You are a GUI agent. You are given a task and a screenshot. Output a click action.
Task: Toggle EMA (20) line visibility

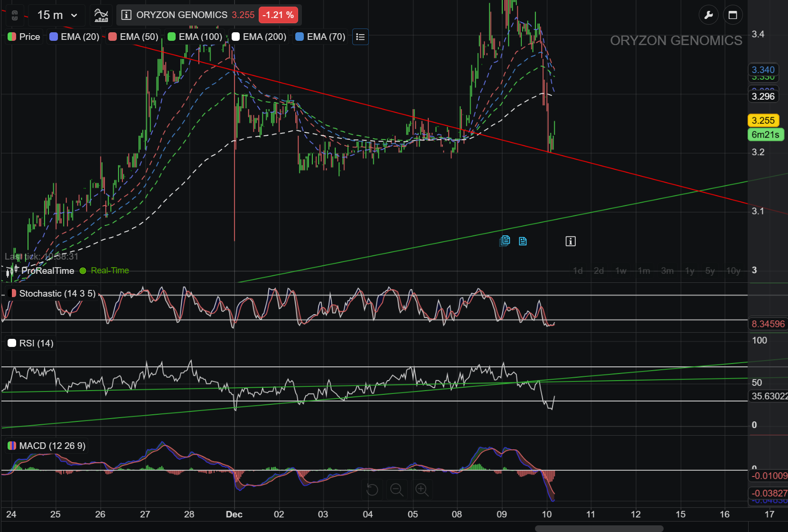pos(75,37)
